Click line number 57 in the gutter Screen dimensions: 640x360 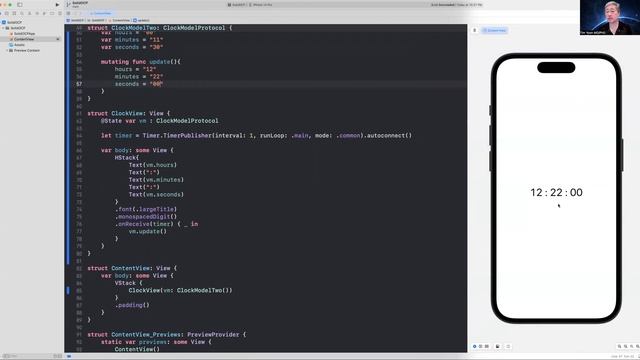pyautogui.click(x=79, y=84)
